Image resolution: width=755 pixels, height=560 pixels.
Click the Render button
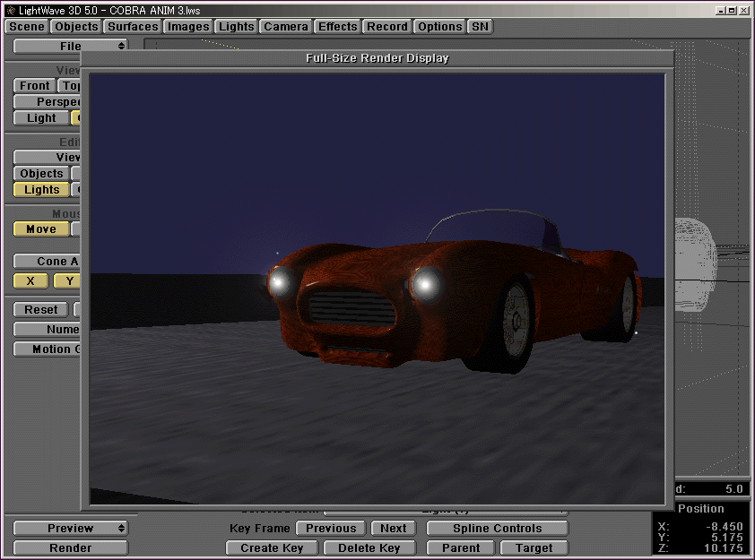coord(70,547)
